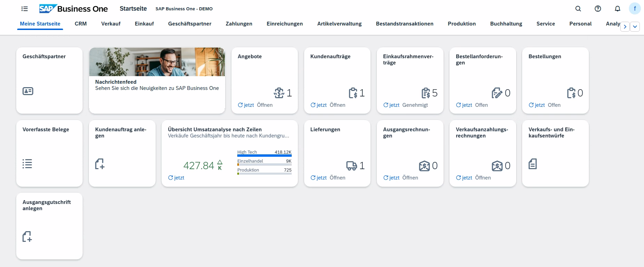Click the Lieferungen truck icon
644x267 pixels.
pos(352,166)
